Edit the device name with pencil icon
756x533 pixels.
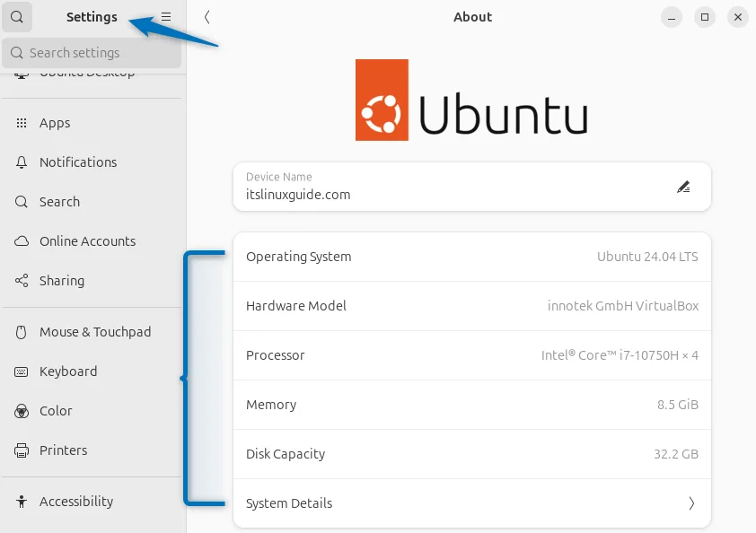click(x=683, y=187)
